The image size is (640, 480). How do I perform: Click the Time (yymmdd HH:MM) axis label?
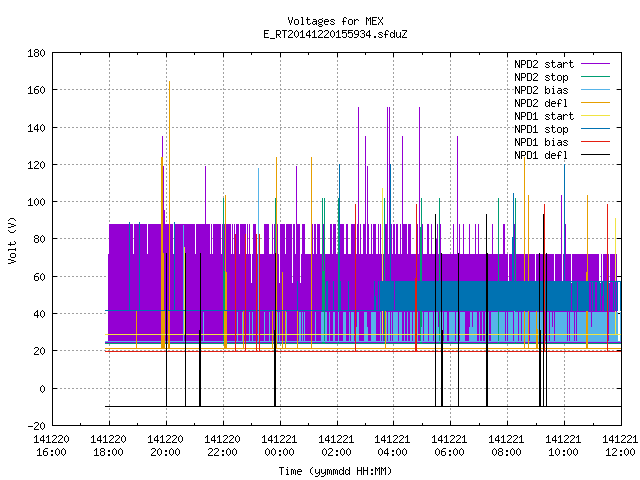click(x=335, y=471)
